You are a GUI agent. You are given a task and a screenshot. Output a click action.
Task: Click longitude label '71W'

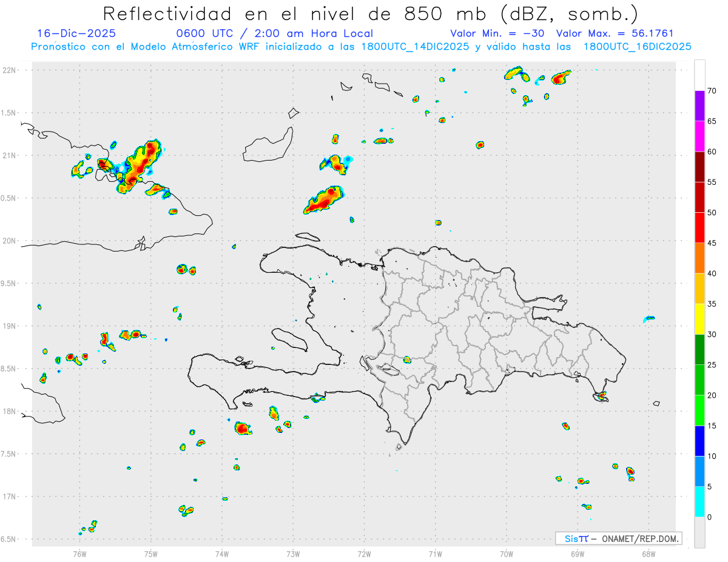pyautogui.click(x=435, y=554)
